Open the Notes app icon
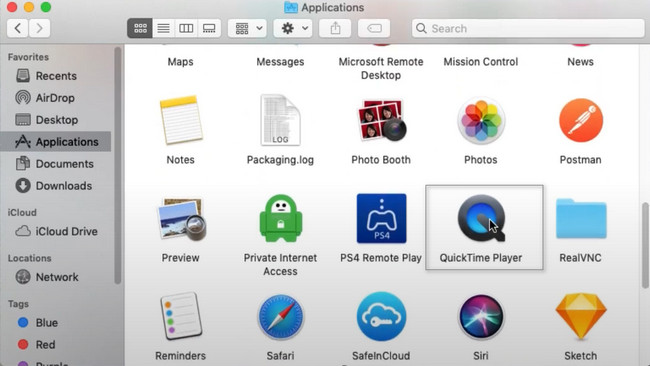 pos(181,120)
